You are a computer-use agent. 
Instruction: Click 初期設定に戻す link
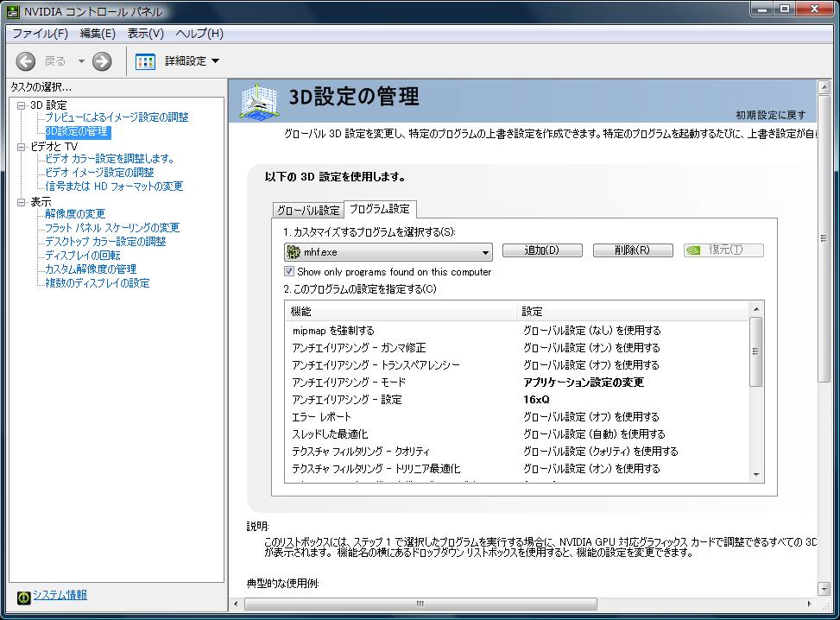(770, 115)
